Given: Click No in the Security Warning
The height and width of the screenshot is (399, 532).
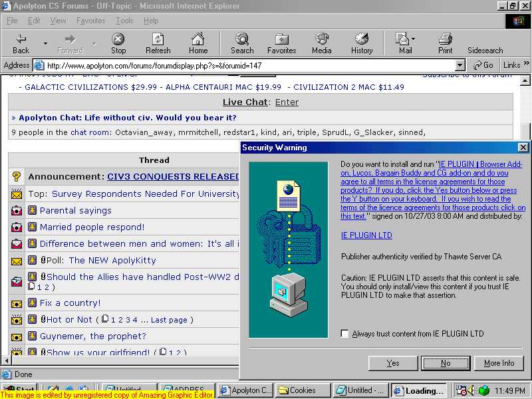Looking at the screenshot, I should (x=446, y=363).
